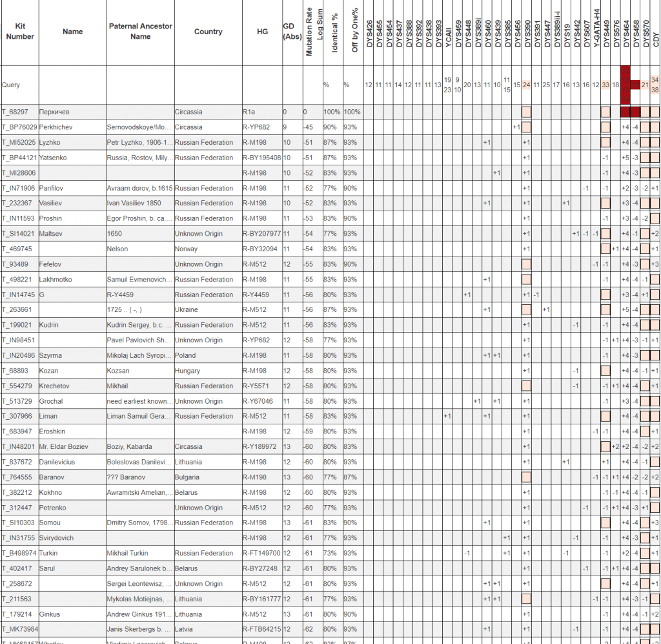The height and width of the screenshot is (644, 661).
Task: Open kit number T_MI52025
Action: (x=19, y=142)
